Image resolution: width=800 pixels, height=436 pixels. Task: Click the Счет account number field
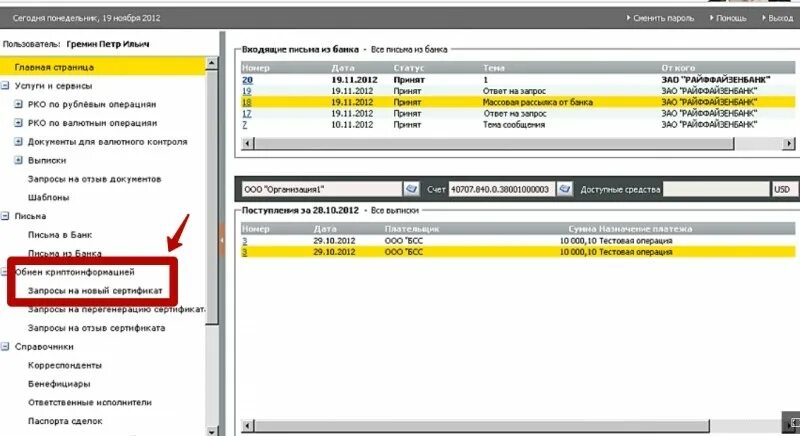point(502,189)
